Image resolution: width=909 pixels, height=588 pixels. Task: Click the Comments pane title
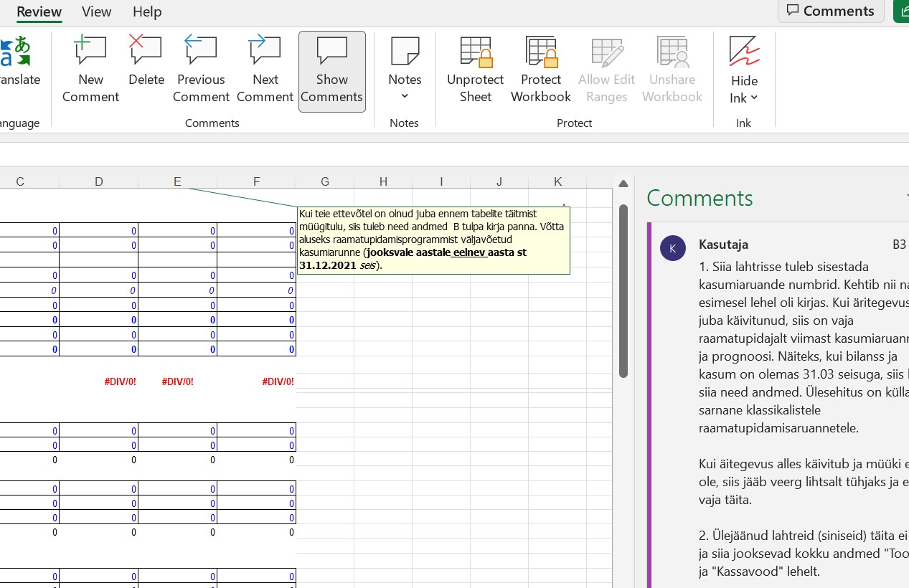coord(700,198)
